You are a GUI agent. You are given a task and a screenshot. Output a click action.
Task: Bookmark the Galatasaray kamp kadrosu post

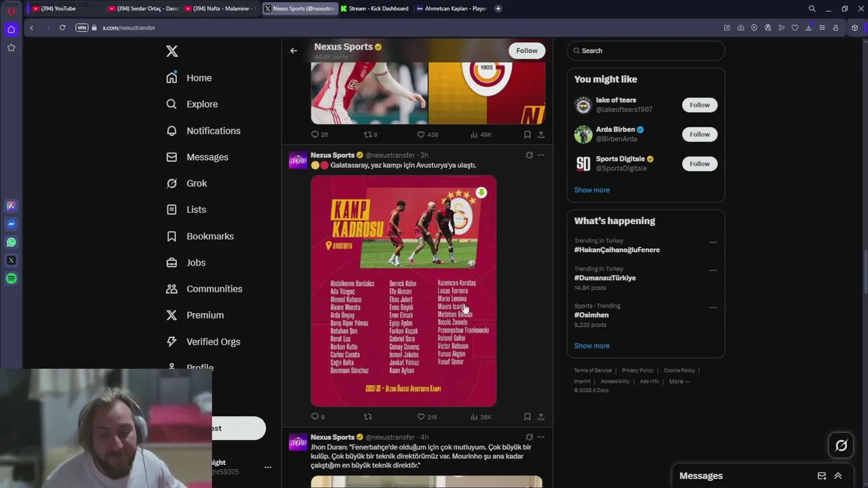click(x=527, y=417)
